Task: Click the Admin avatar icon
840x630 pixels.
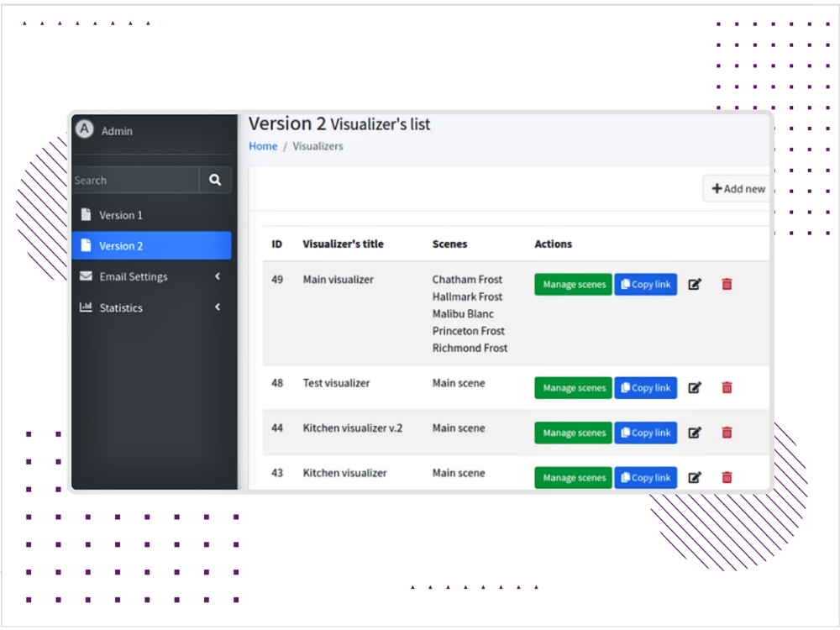Action: pyautogui.click(x=85, y=129)
